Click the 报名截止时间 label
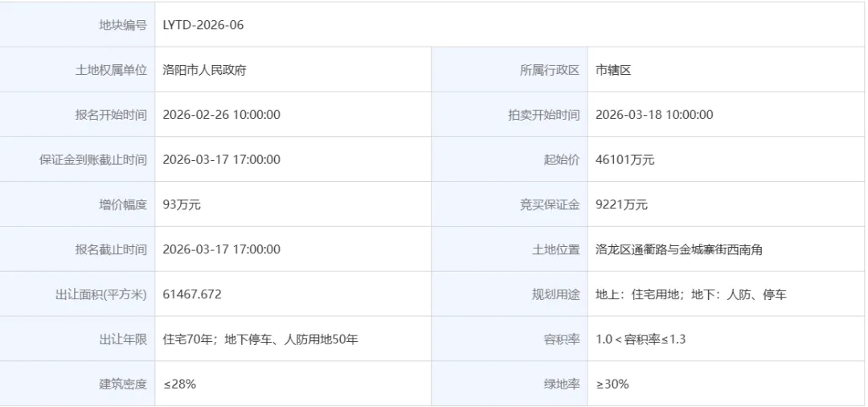The width and height of the screenshot is (868, 407). 111,249
